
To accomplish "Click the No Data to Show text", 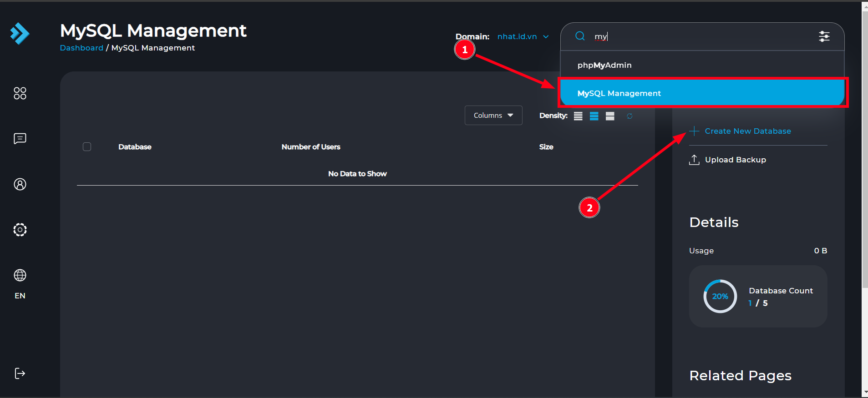I will (357, 174).
